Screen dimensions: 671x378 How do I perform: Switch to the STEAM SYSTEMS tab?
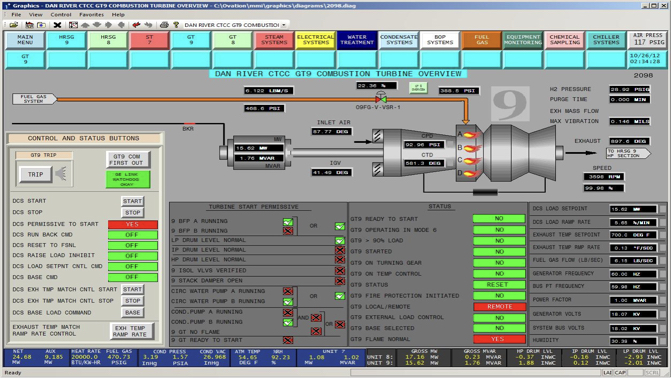pos(274,40)
